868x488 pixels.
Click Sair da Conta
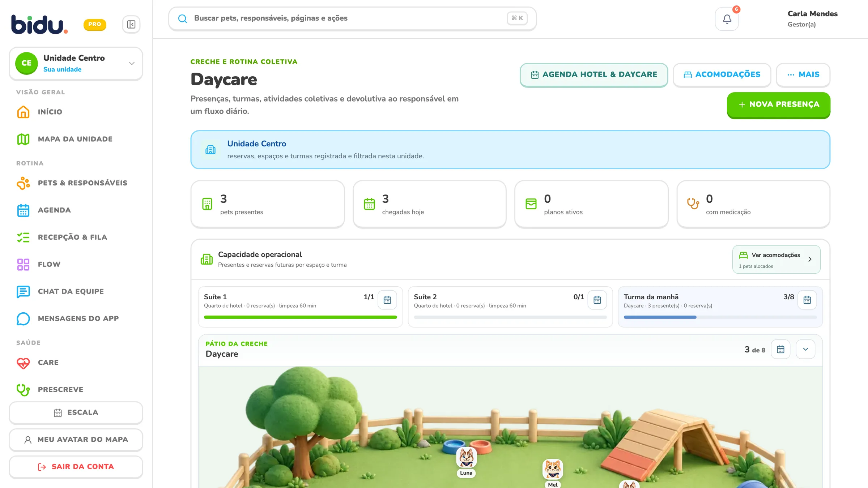(76, 467)
